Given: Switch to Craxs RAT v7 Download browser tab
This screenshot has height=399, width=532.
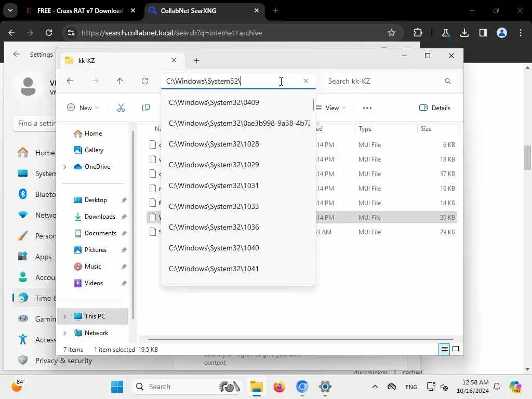Looking at the screenshot, I should tap(81, 11).
